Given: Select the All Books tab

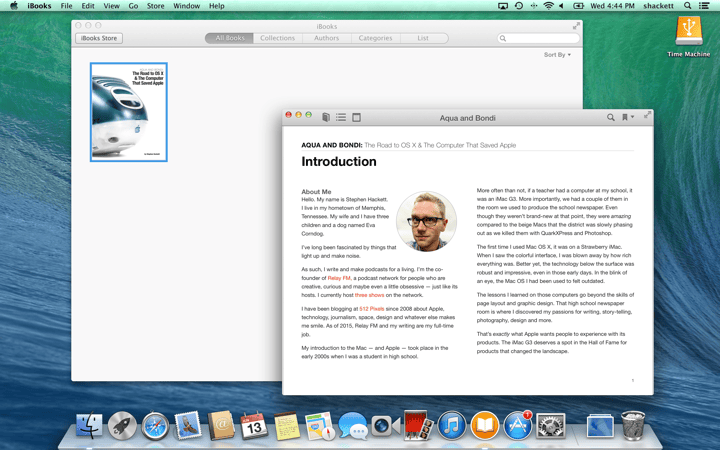Looking at the screenshot, I should (230, 38).
